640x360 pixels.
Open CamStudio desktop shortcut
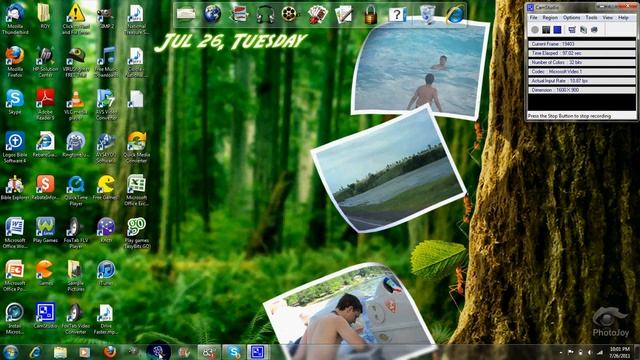click(45, 316)
